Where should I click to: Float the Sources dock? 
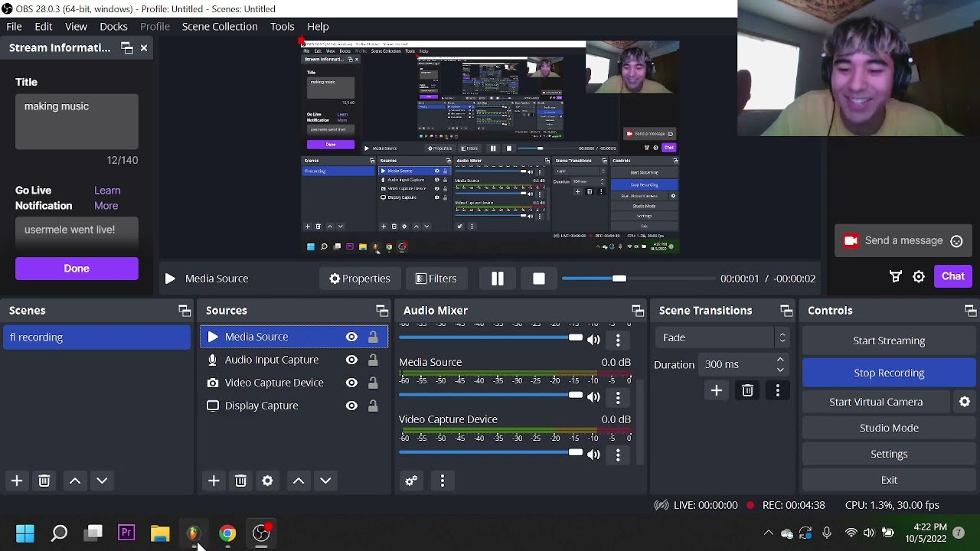(x=382, y=311)
